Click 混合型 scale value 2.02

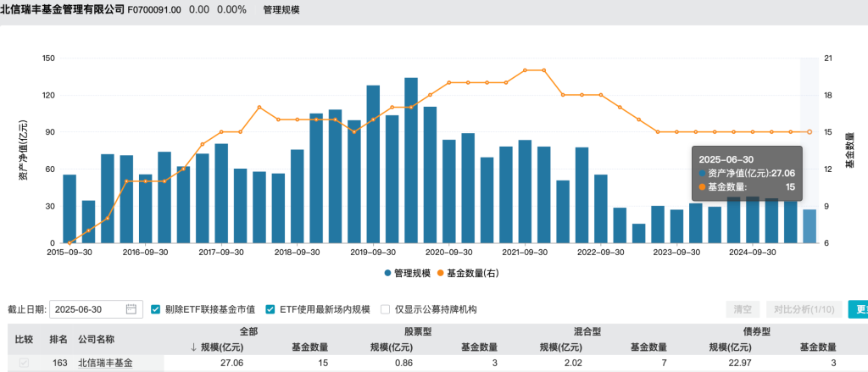pos(573,364)
